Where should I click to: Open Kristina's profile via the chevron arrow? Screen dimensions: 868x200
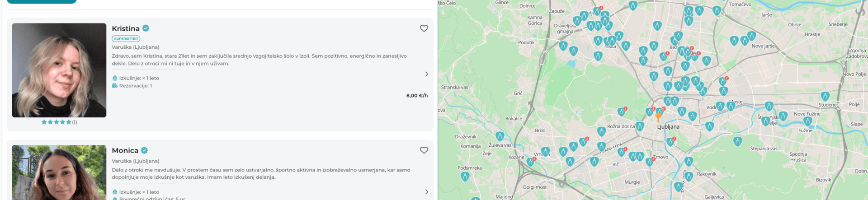click(426, 74)
